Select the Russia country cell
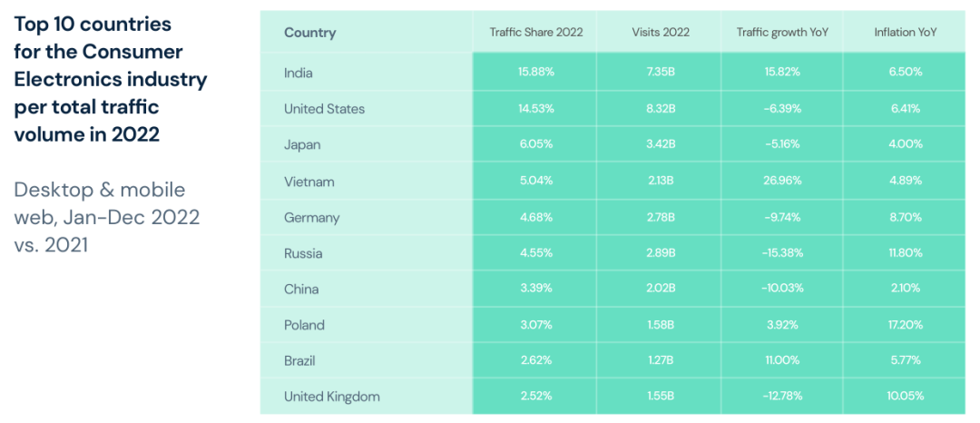 click(x=303, y=253)
